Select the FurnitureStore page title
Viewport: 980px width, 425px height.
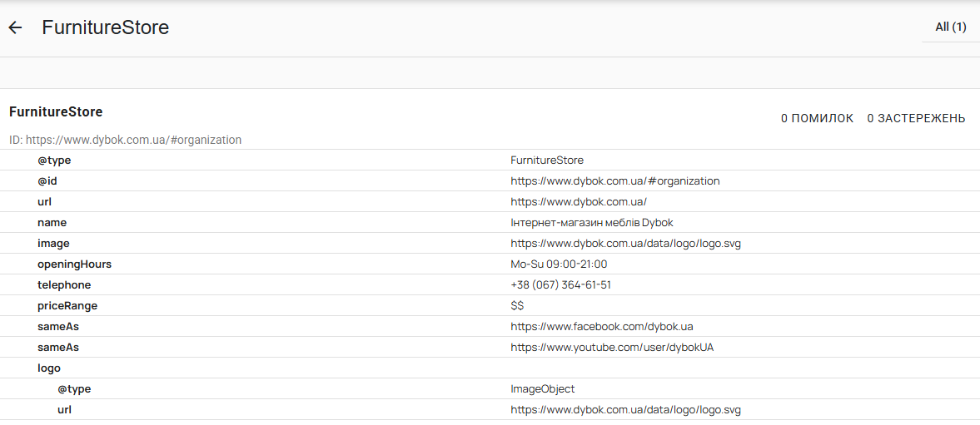[106, 27]
